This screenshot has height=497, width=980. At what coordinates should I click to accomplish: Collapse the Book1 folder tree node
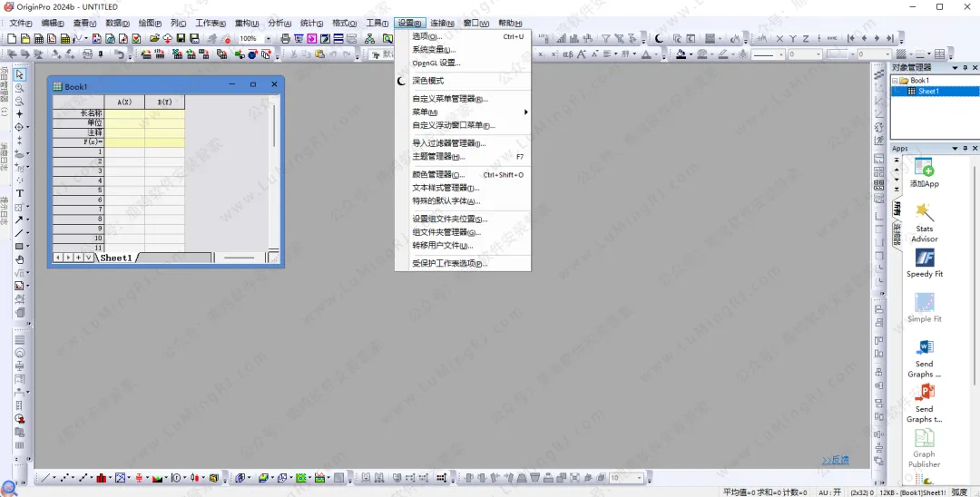click(896, 81)
